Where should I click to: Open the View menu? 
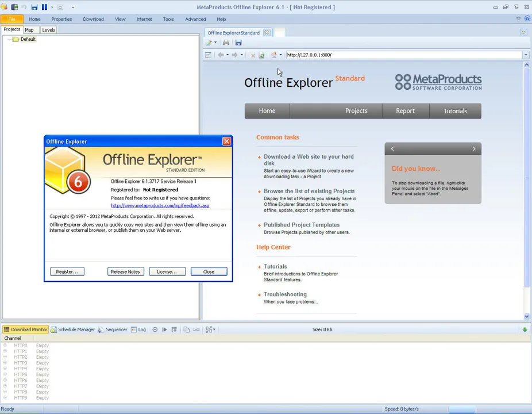tap(119, 19)
